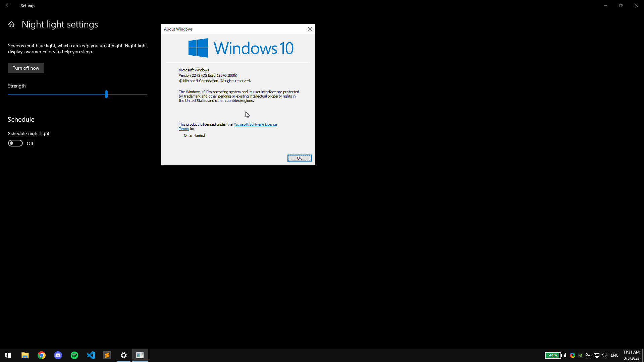Open the NVIDIA tray icon
Viewport: 644px width, 362px height.
tap(581, 355)
